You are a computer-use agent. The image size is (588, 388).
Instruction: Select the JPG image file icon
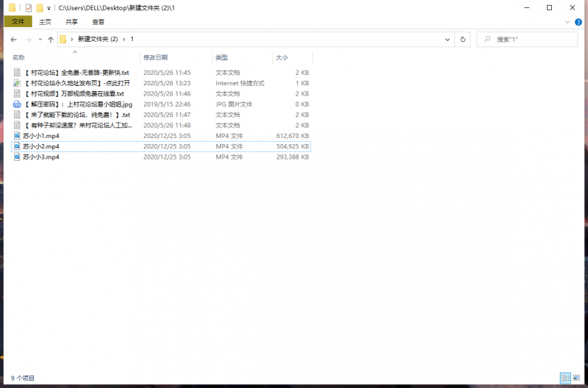[18, 104]
